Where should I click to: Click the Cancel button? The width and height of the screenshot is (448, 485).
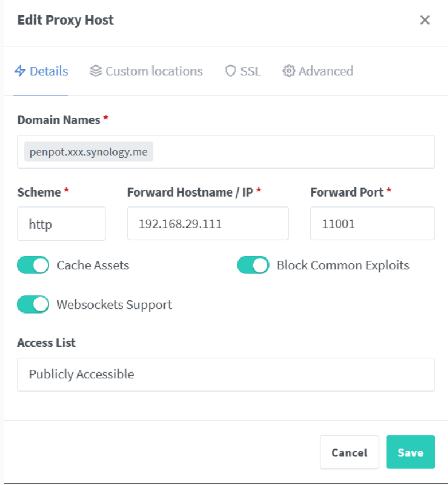[349, 452]
